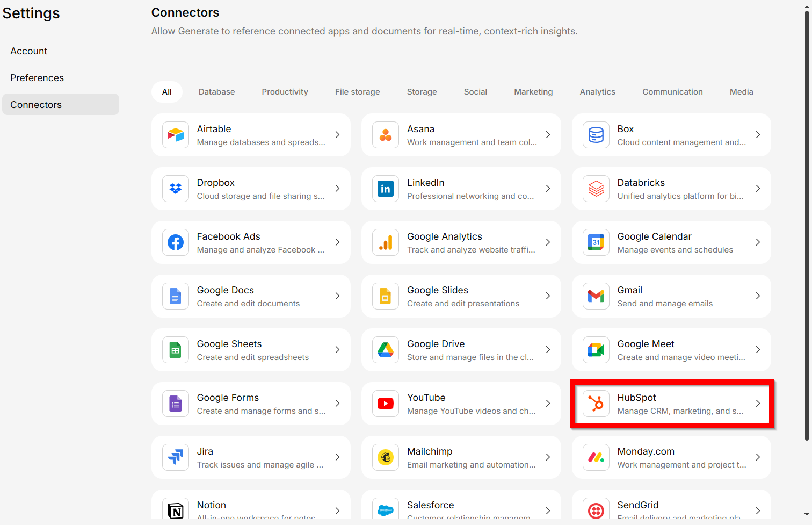Expand Box connector chevron arrow
This screenshot has width=812, height=525.
[x=758, y=135]
